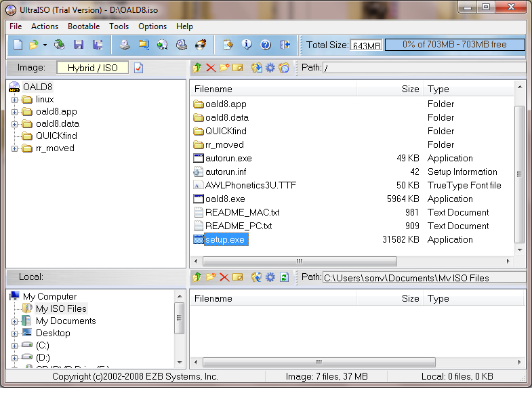Create new folder in Local pane
Image resolution: width=532 pixels, height=404 pixels.
click(x=210, y=277)
